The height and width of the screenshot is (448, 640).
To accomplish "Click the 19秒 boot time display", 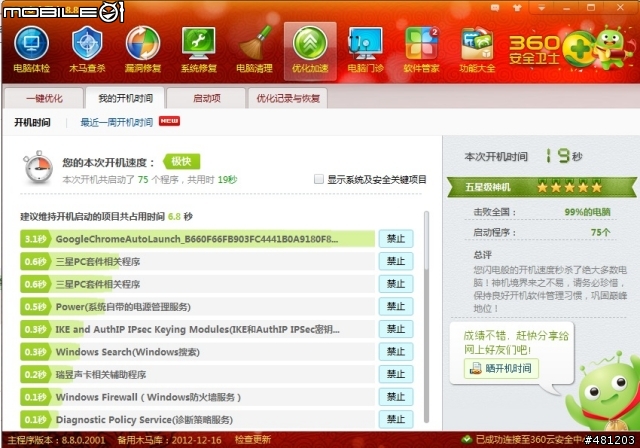I will [x=564, y=156].
